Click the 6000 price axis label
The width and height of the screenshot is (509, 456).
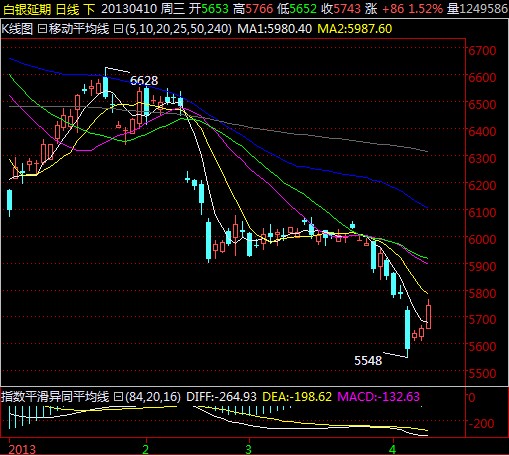click(x=482, y=239)
